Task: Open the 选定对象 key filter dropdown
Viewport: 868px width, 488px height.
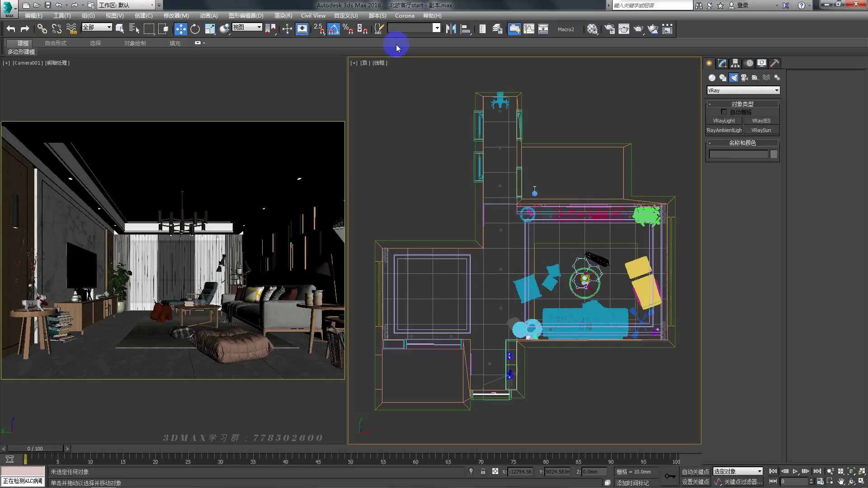Action: (738, 471)
